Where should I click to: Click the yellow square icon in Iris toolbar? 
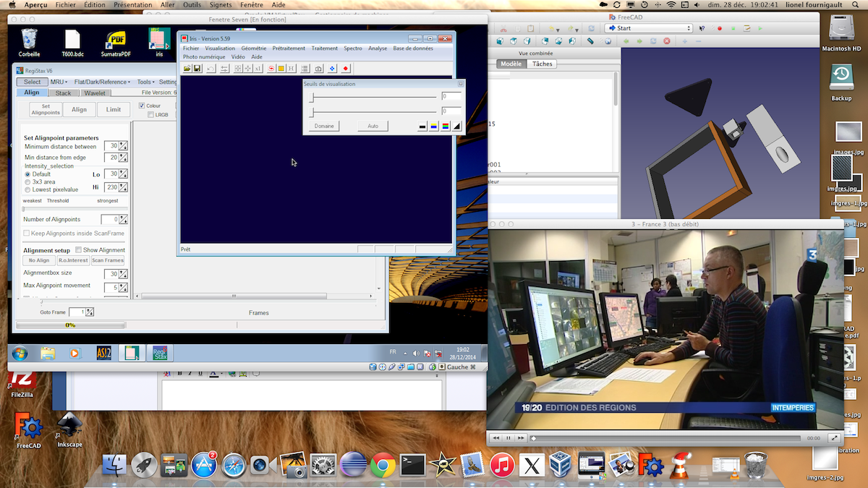click(281, 69)
